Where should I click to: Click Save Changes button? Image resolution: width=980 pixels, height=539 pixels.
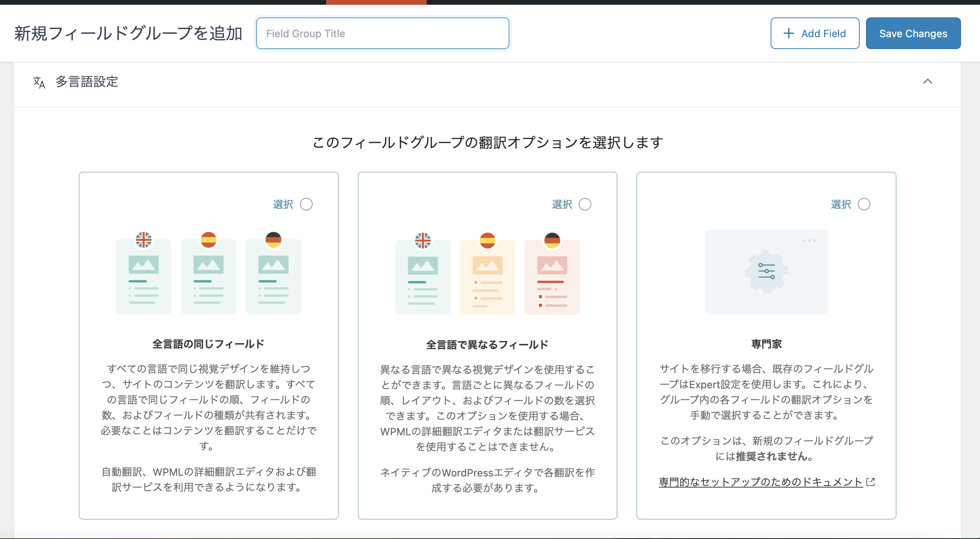pyautogui.click(x=913, y=33)
